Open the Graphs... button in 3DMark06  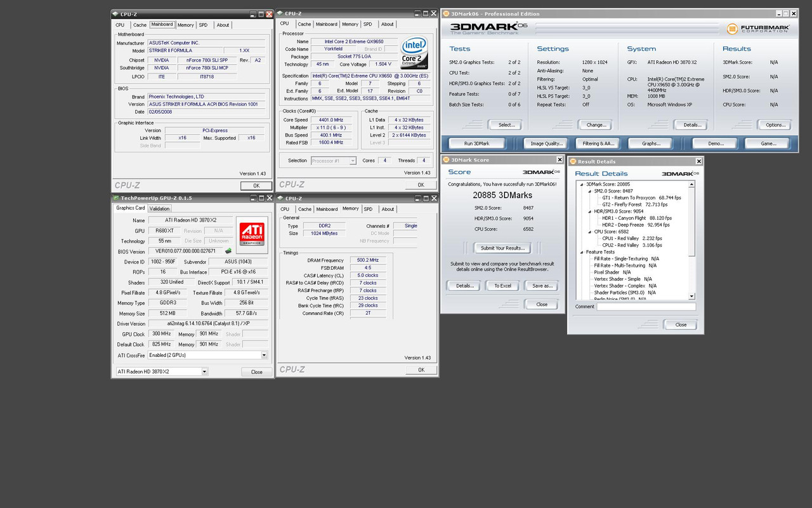[652, 144]
